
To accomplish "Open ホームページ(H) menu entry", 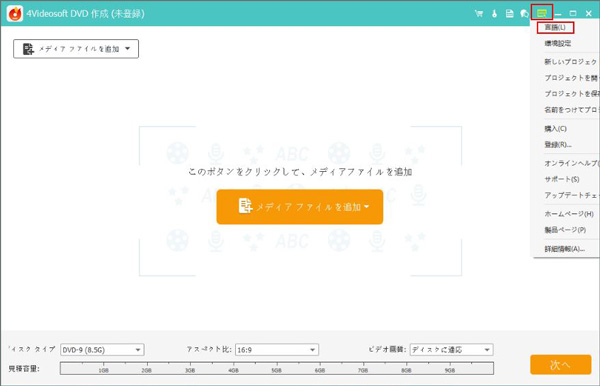I will point(569,214).
